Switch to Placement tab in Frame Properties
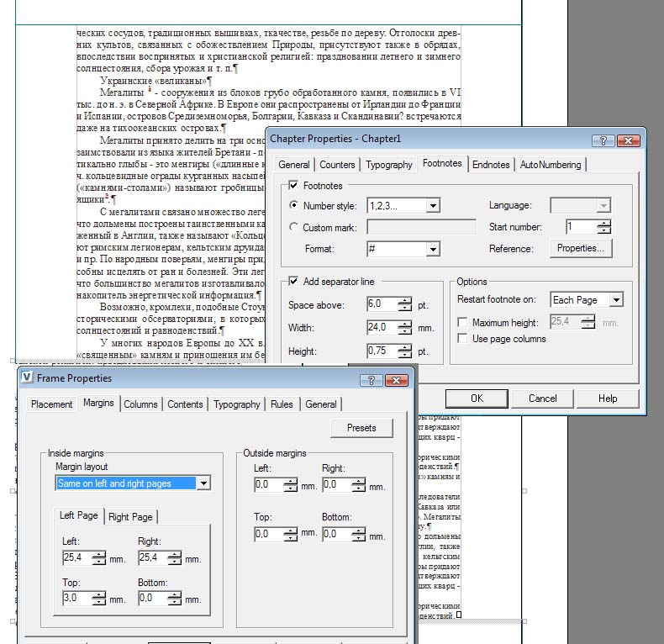Viewport: 664px width, 644px height. click(x=51, y=404)
